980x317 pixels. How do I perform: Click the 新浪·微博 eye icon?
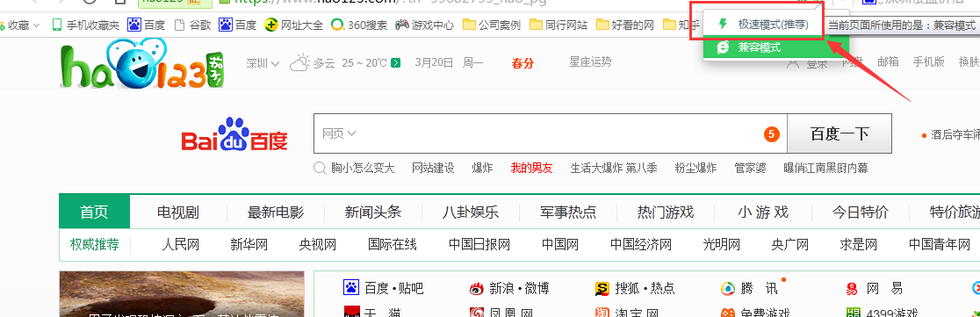(x=476, y=288)
